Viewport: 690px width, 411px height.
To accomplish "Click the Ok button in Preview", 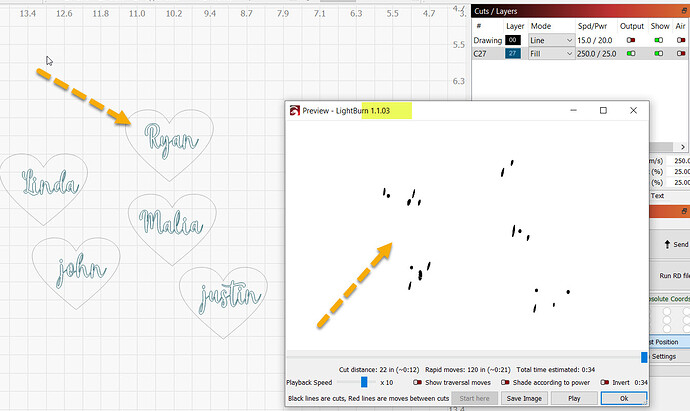I will (624, 398).
